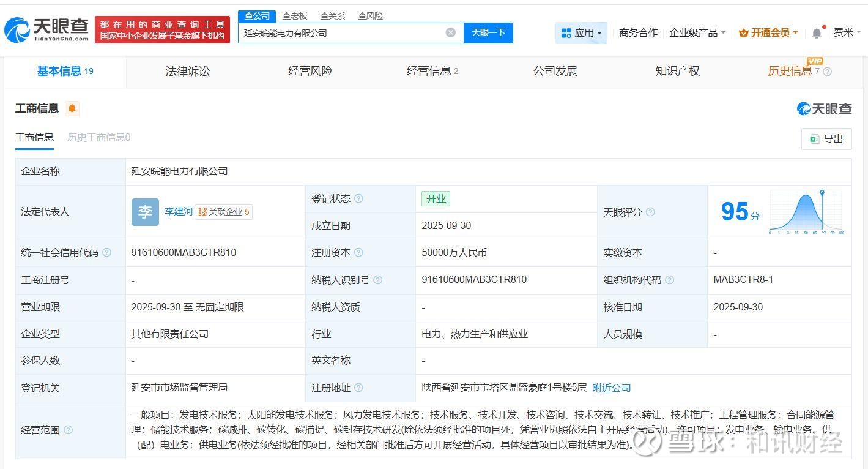Viewport: 868px width, 469px height.
Task: Open the 企业级产品 dropdown
Action: coord(697,33)
